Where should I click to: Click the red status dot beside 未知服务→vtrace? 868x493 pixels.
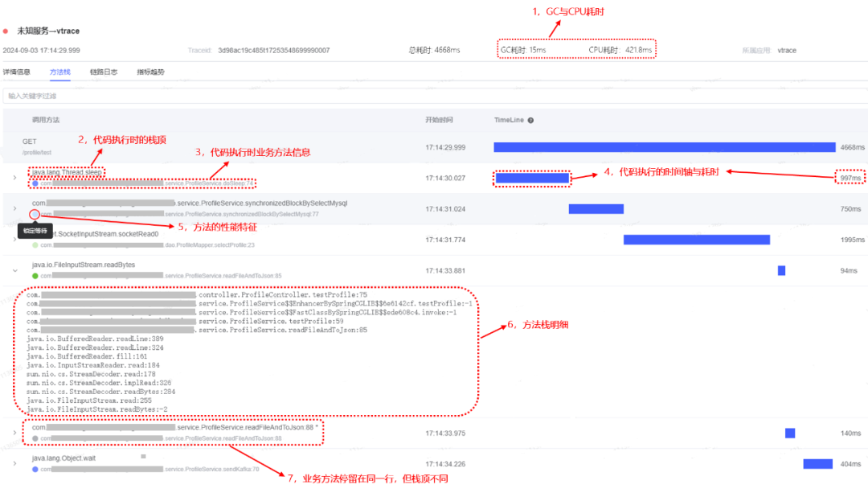click(x=6, y=31)
